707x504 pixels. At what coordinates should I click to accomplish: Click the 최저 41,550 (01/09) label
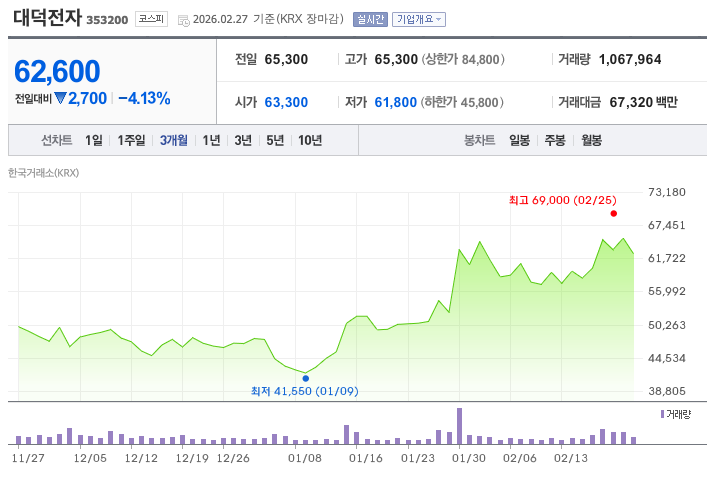tap(305, 391)
